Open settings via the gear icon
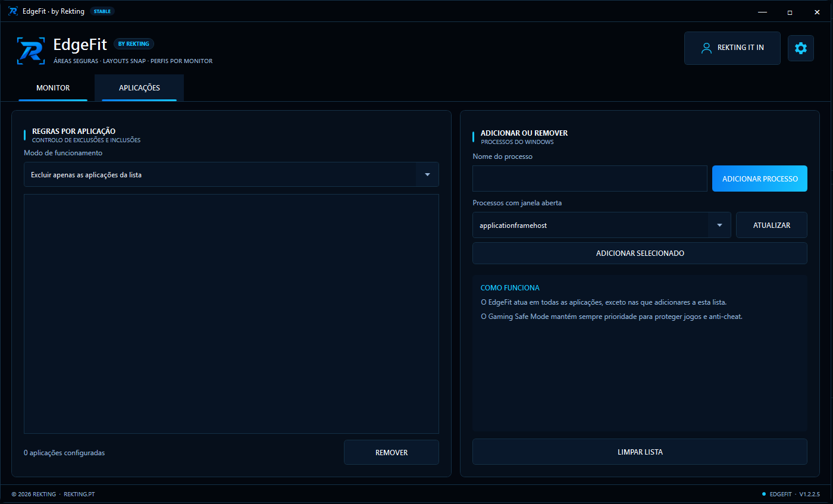Image resolution: width=833 pixels, height=504 pixels. (801, 48)
